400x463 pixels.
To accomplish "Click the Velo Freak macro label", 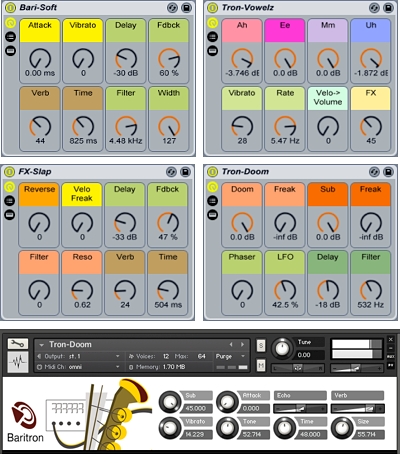I will click(x=82, y=194).
